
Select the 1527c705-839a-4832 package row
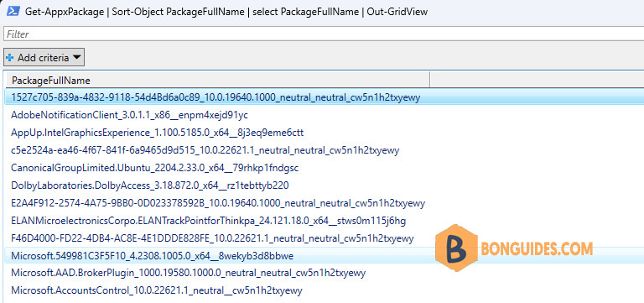pyautogui.click(x=324, y=97)
